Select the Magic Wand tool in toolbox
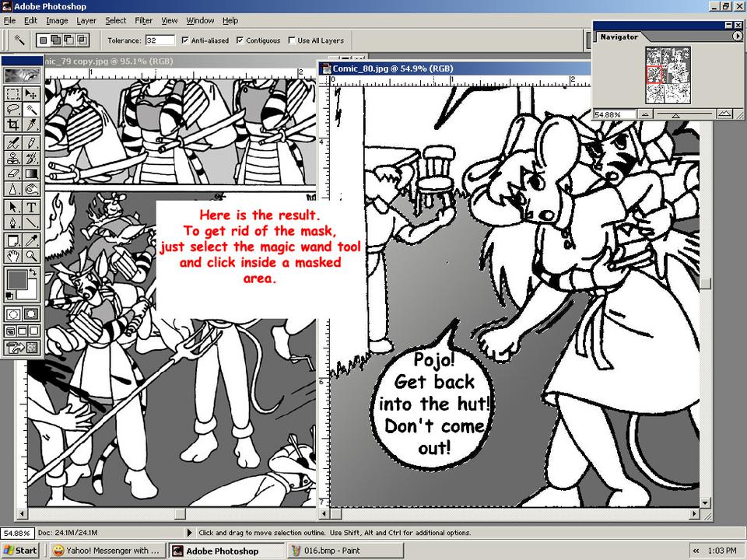The width and height of the screenshot is (747, 560). click(31, 110)
